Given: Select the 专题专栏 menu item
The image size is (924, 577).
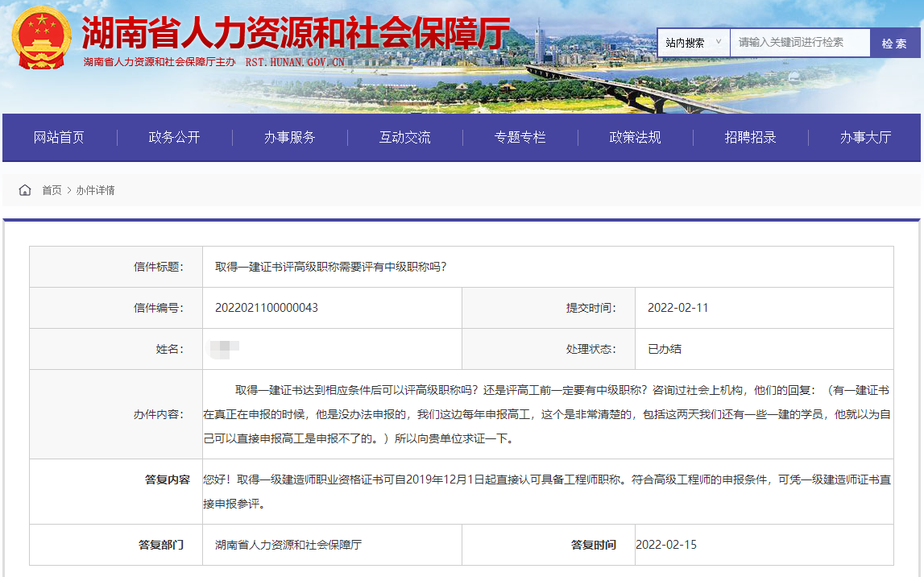Looking at the screenshot, I should [519, 137].
